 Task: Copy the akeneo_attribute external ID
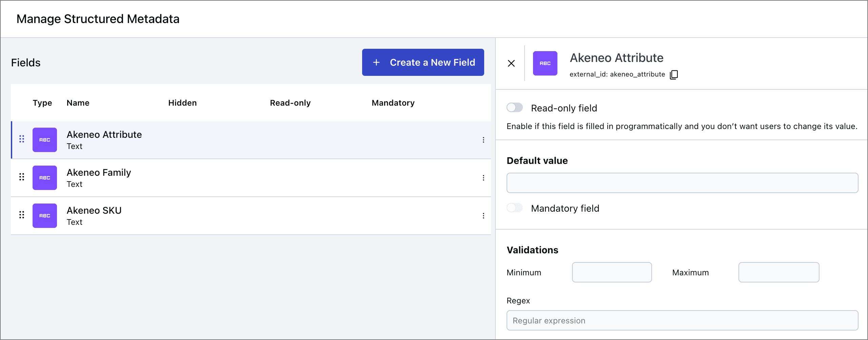point(674,75)
